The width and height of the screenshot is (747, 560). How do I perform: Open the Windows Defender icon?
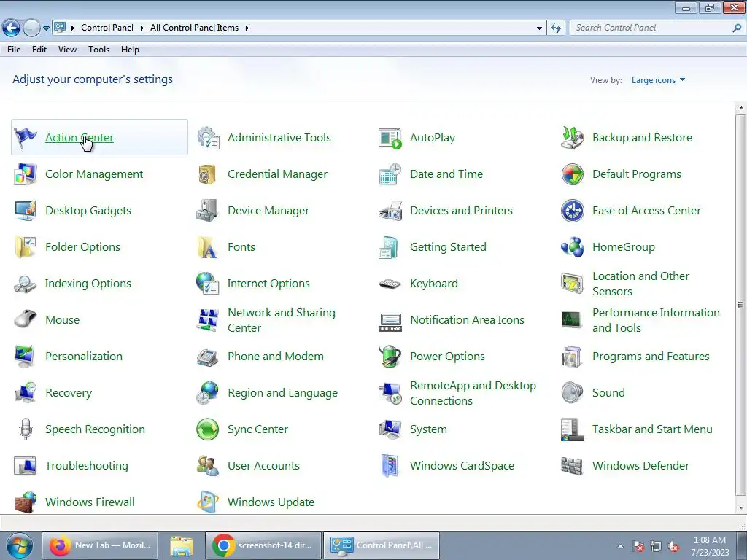pos(573,466)
